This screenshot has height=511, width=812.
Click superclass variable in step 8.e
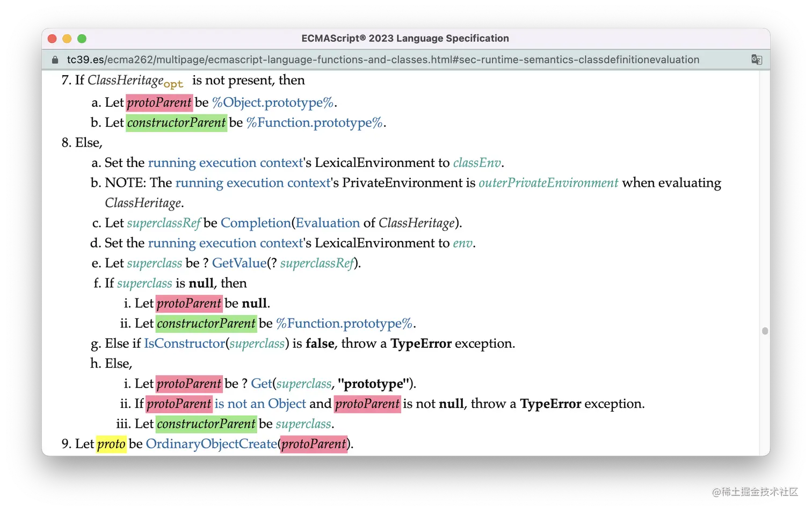155,264
